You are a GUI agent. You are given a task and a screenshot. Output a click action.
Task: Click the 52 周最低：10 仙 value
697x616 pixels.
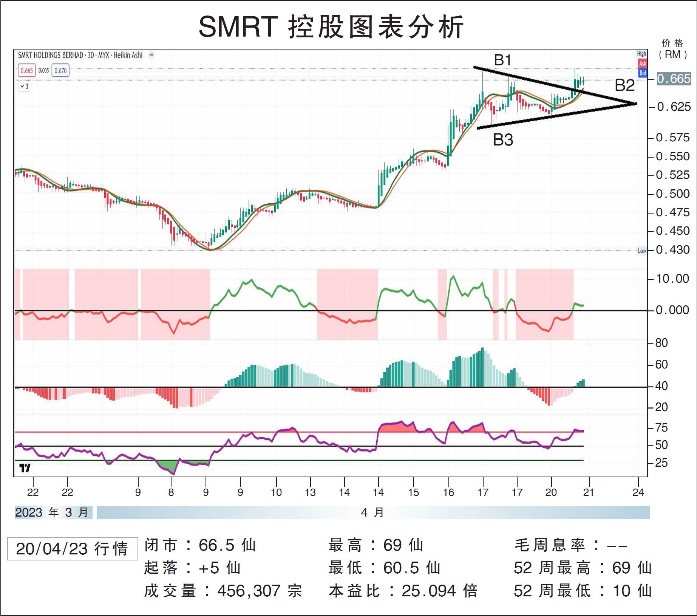583,591
